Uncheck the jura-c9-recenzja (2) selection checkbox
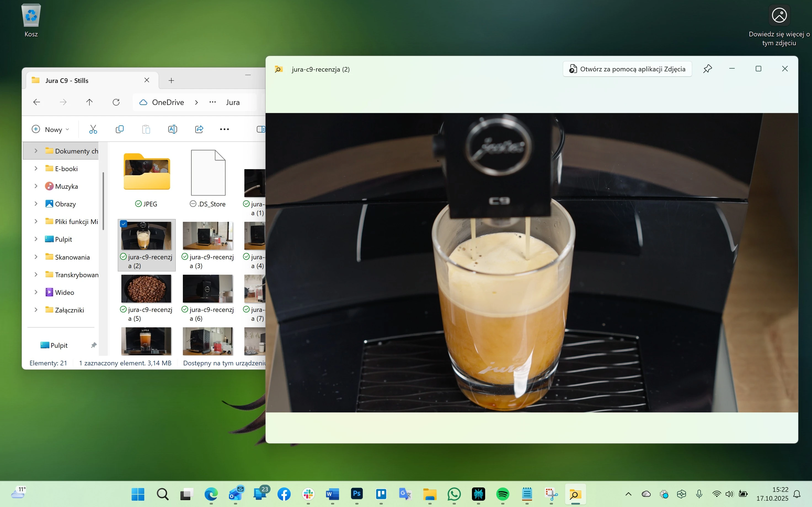This screenshot has height=507, width=812. click(x=124, y=224)
